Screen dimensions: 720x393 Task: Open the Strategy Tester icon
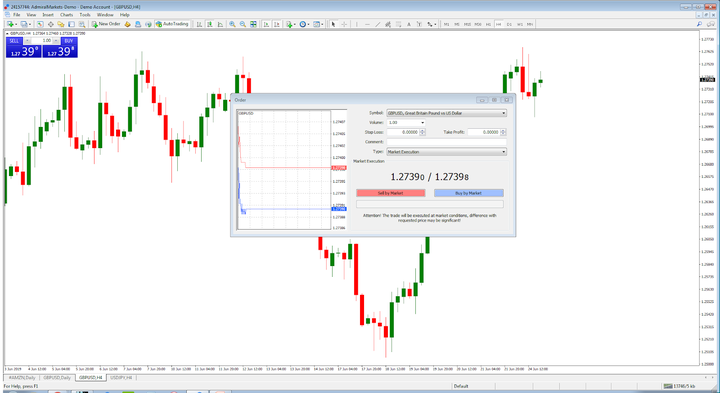[82, 24]
